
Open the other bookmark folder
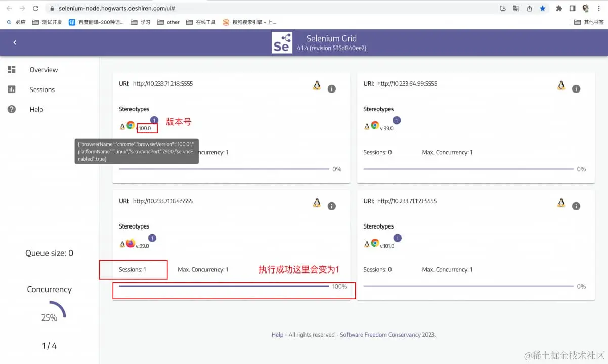click(168, 22)
